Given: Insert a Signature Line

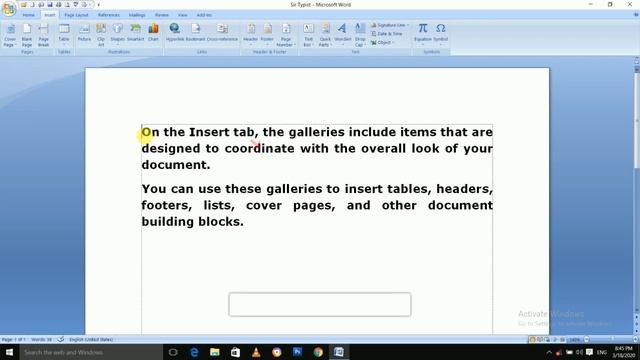Looking at the screenshot, I should point(389,25).
